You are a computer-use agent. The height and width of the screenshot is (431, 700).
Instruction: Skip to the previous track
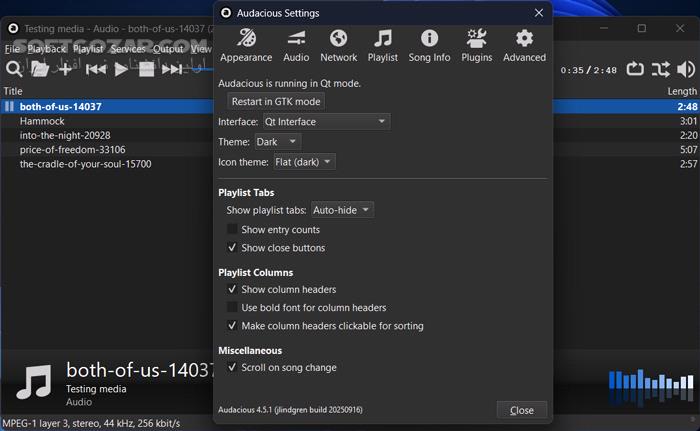pyautogui.click(x=95, y=69)
